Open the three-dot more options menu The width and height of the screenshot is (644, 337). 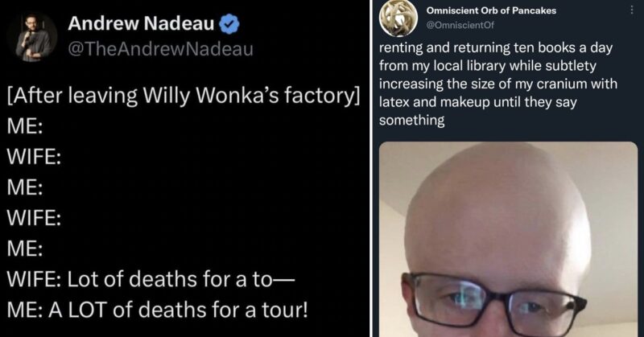click(x=632, y=10)
